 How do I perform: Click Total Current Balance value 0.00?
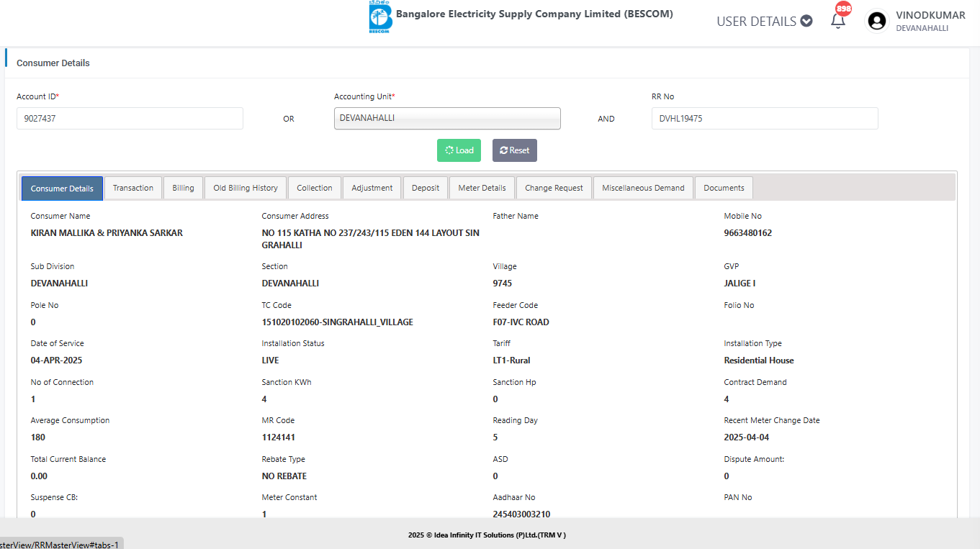pos(39,476)
